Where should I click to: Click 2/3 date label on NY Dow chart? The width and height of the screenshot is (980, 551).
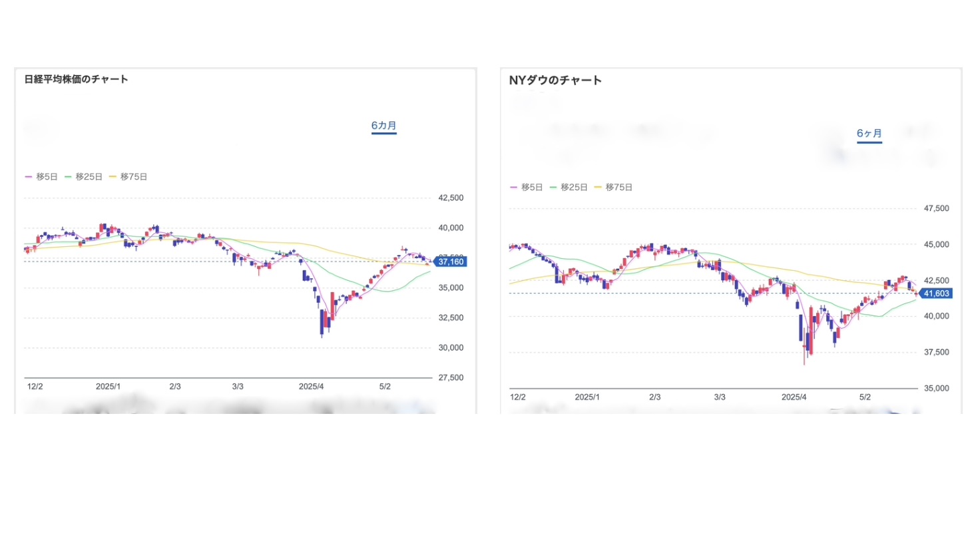(655, 397)
